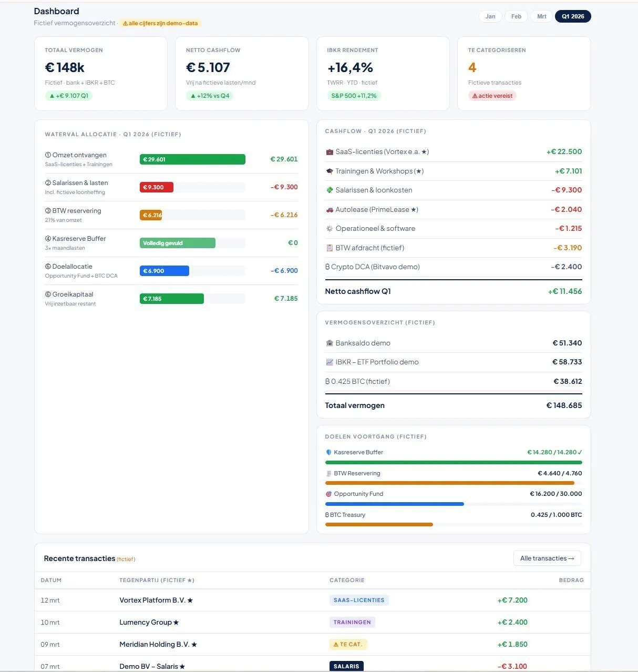Click the BTC Treasury progress bar
This screenshot has width=638, height=672.
379,524
